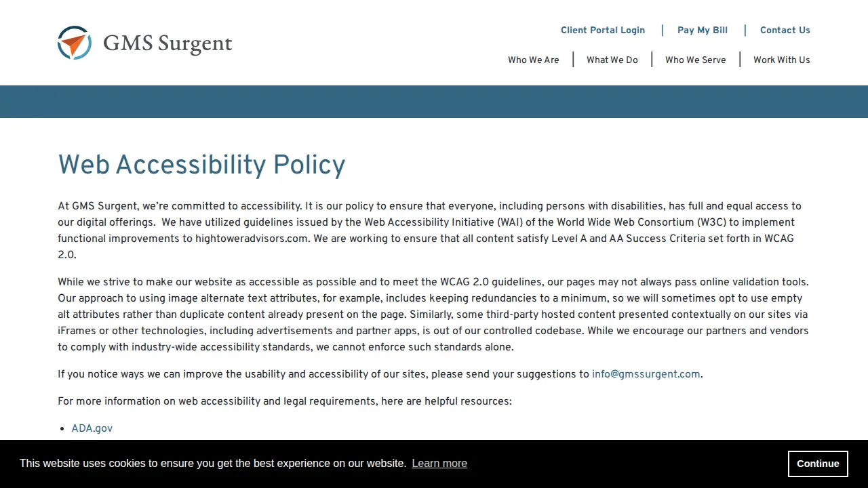The height and width of the screenshot is (488, 868).
Task: Click the blue banner strip below the header
Action: [x=434, y=102]
